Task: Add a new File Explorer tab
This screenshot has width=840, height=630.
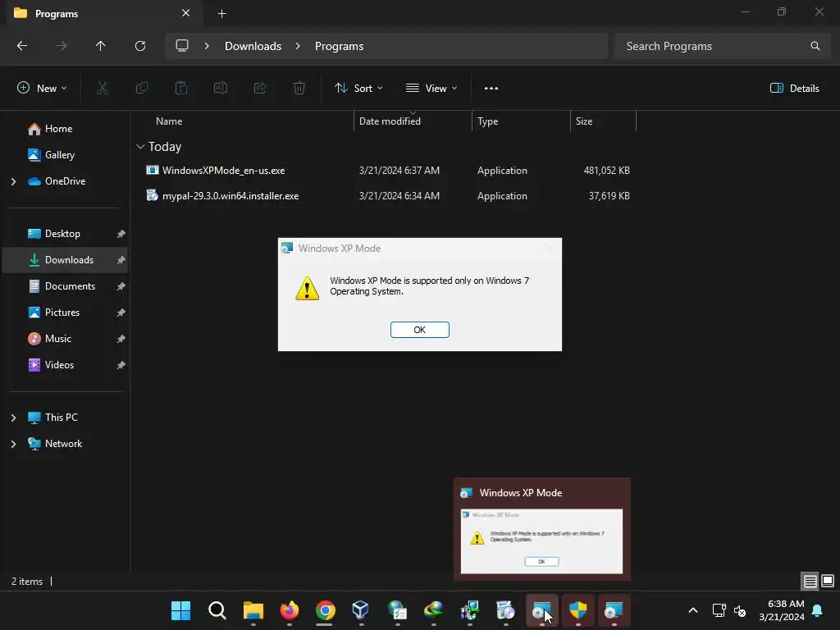Action: (x=221, y=13)
